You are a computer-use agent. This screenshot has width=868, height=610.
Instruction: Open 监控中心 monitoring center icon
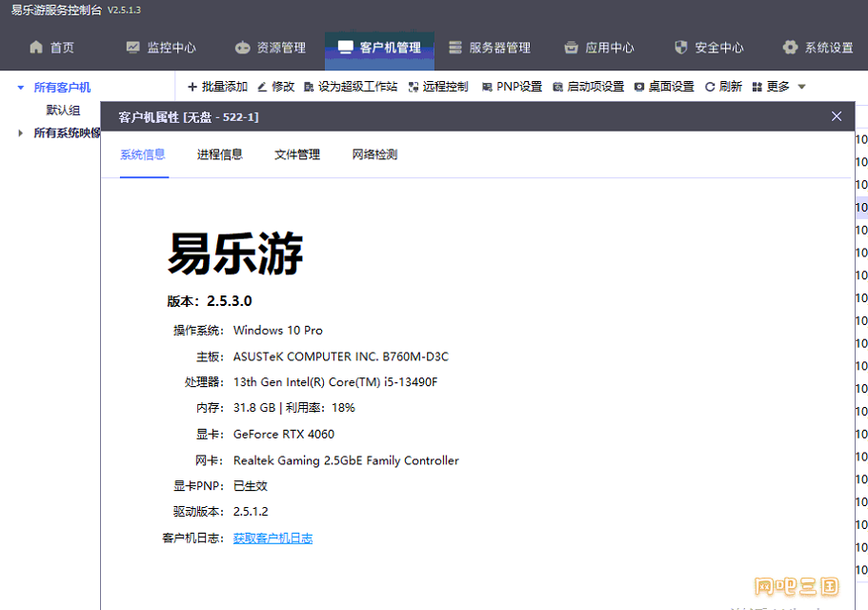click(132, 48)
